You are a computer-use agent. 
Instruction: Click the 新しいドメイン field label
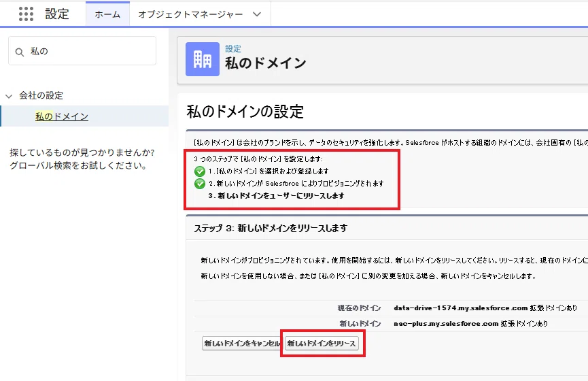click(360, 324)
